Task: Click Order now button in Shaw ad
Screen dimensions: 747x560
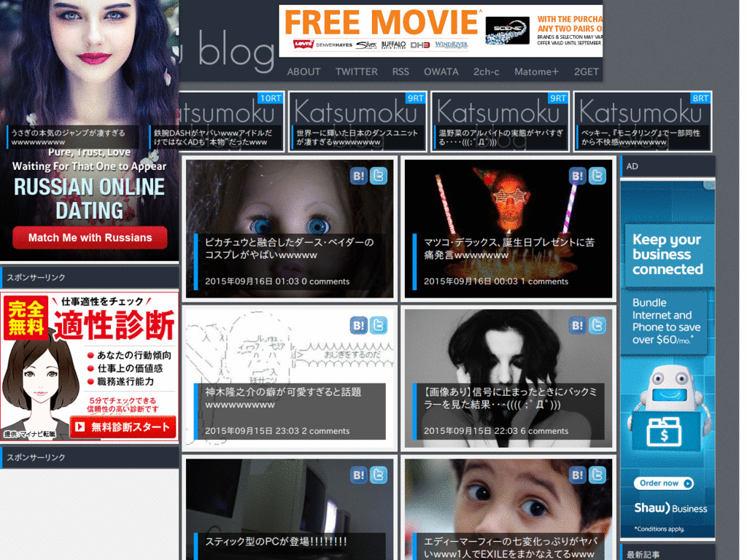Action: tap(664, 483)
